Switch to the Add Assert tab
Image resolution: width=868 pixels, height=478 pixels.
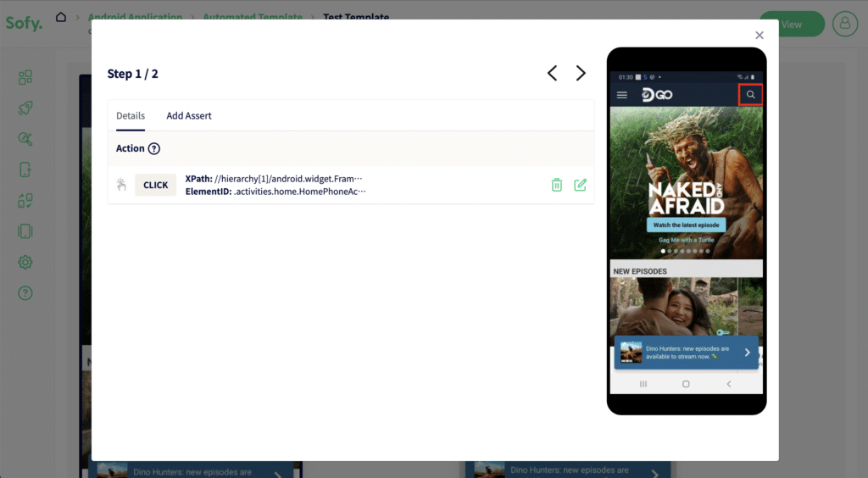click(189, 115)
